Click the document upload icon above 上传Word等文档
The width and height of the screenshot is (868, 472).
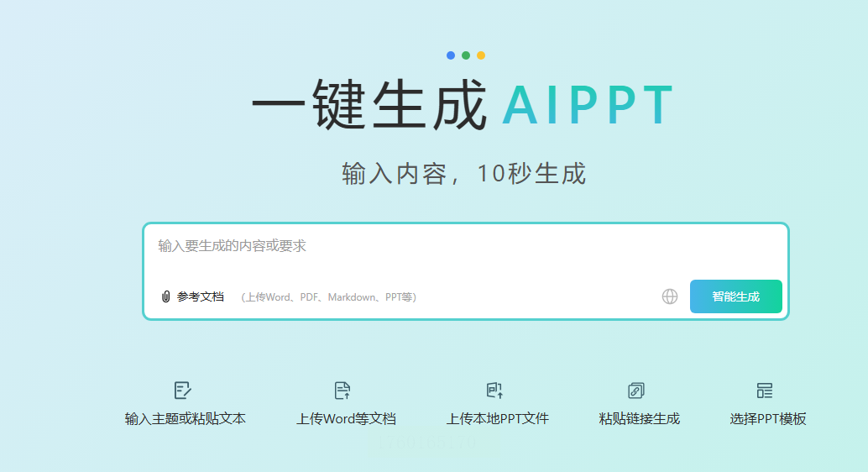point(342,391)
